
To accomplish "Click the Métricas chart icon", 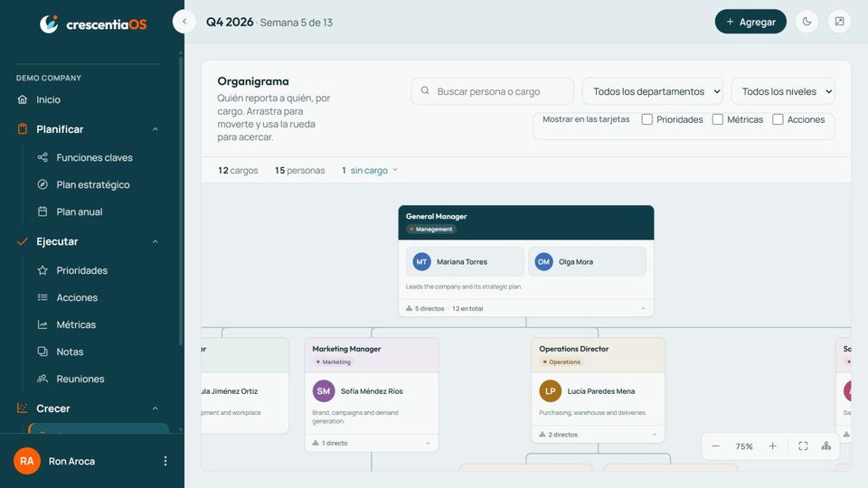I will coord(42,324).
